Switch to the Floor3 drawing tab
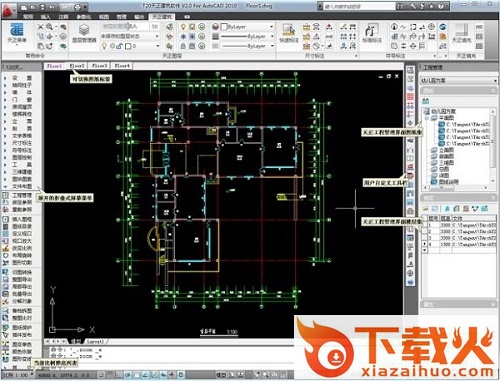The image size is (500, 381). point(100,66)
